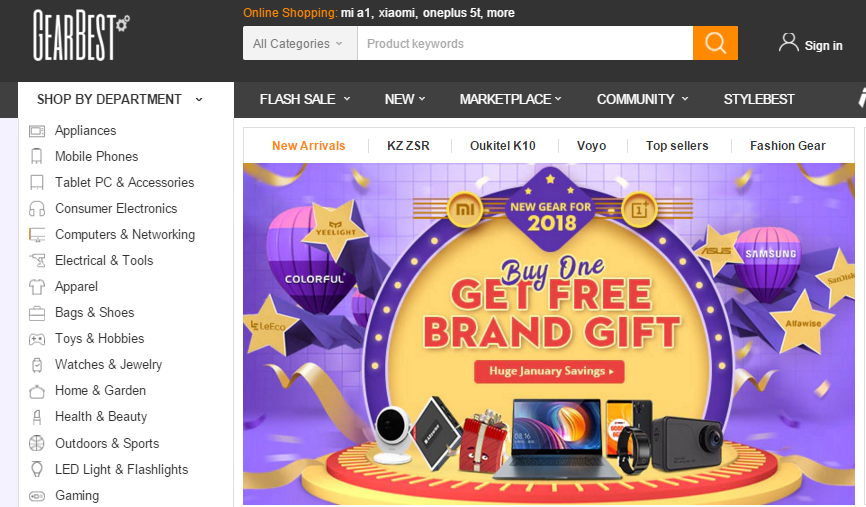Expand the Community menu
This screenshot has width=866, height=507.
point(642,99)
